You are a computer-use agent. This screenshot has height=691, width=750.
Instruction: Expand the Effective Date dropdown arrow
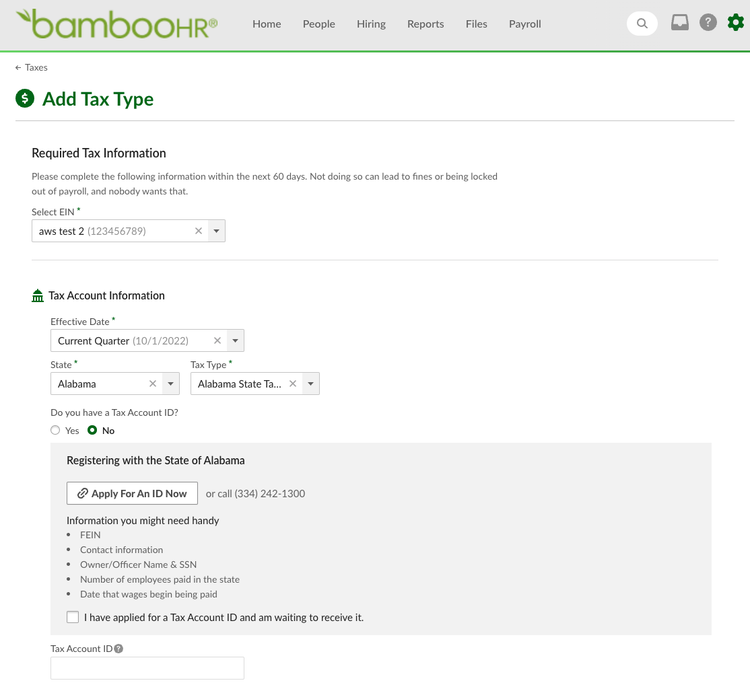point(235,340)
